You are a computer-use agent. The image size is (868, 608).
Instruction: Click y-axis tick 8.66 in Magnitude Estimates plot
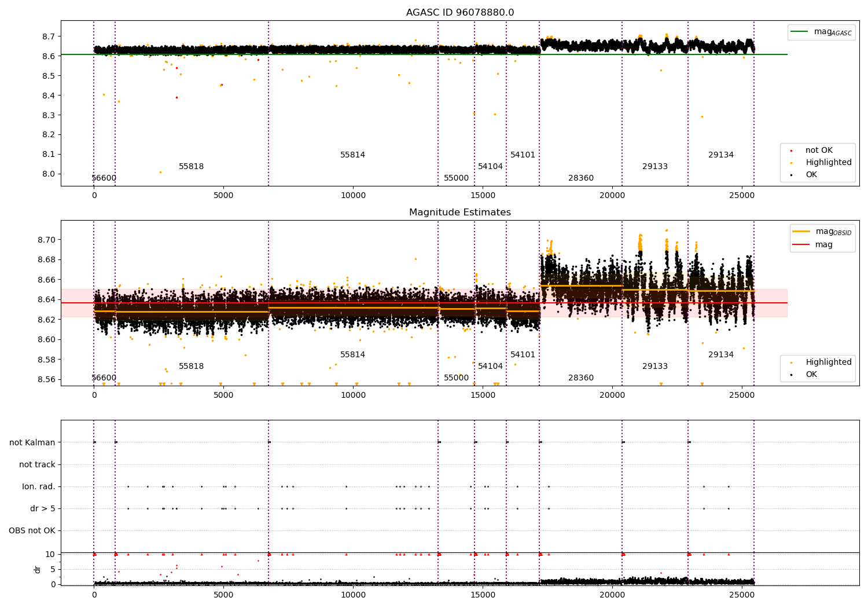click(x=46, y=280)
